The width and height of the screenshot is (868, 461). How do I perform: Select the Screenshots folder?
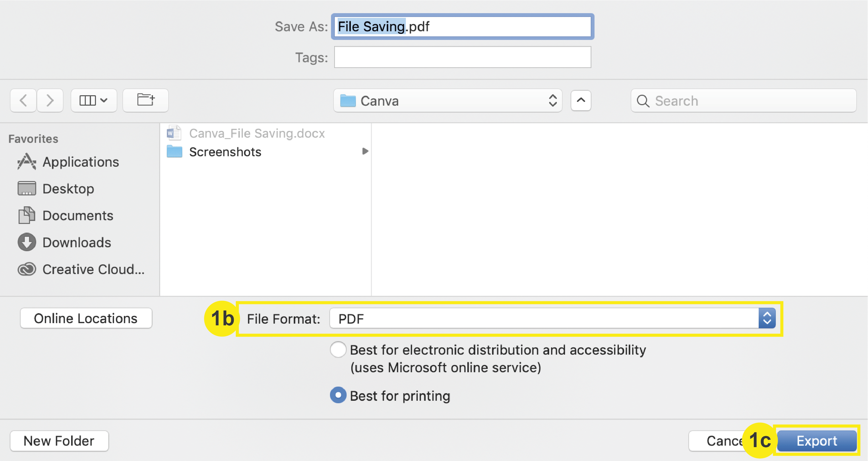(x=225, y=152)
